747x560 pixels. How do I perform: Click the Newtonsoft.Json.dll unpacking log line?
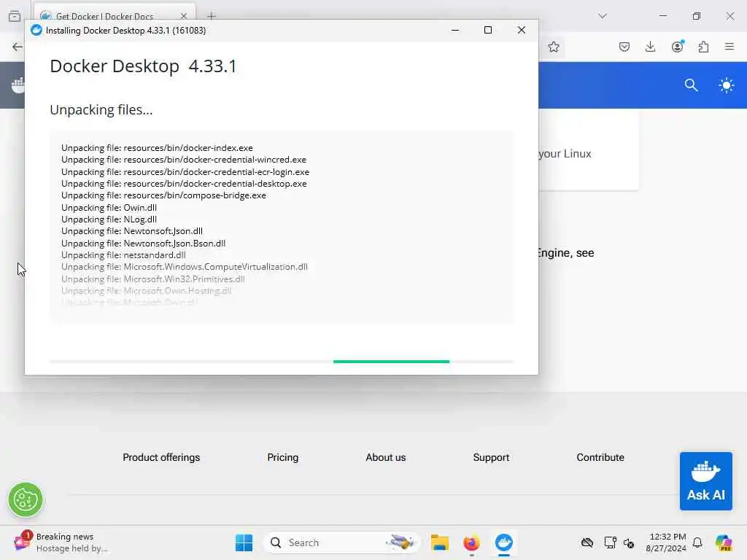point(132,231)
